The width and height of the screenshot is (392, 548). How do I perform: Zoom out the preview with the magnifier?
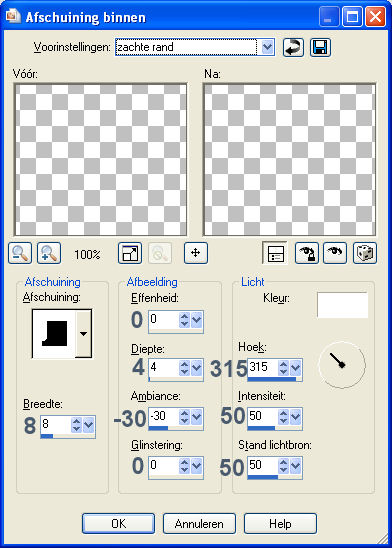(20, 253)
